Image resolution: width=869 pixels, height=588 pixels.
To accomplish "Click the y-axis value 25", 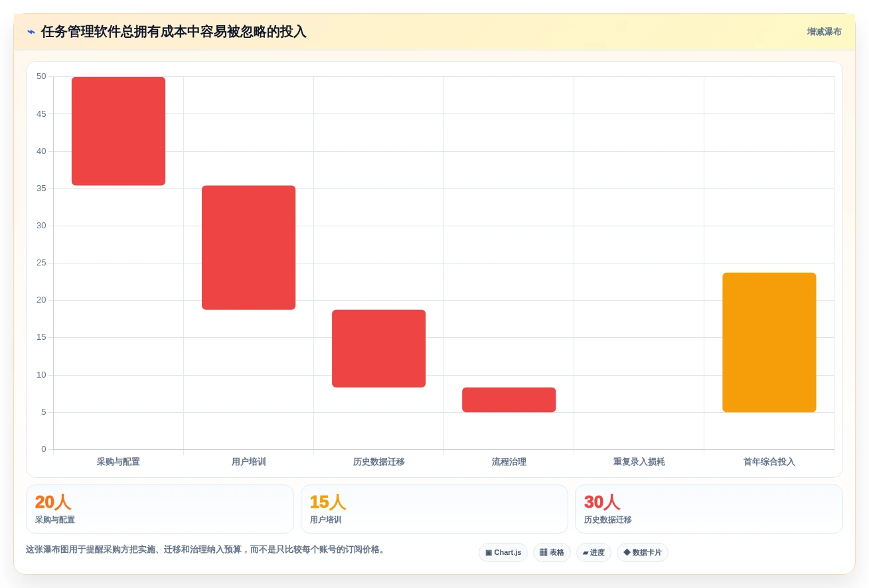I will [x=41, y=263].
